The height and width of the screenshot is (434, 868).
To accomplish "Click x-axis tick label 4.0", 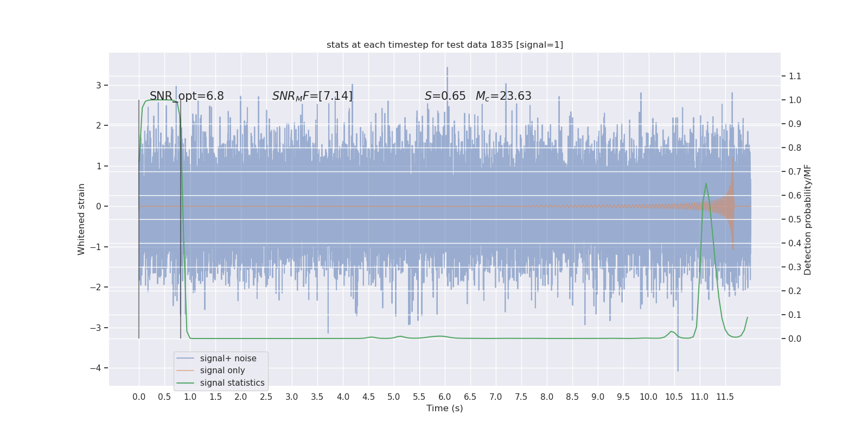I will (343, 397).
